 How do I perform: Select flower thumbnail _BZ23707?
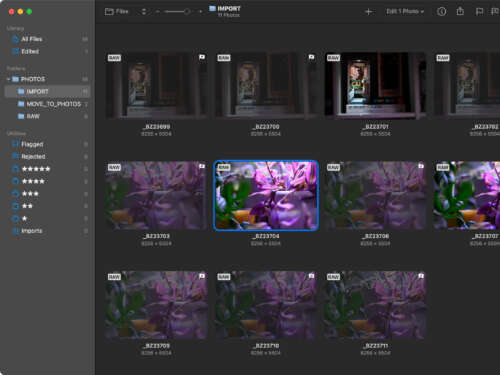tap(467, 195)
